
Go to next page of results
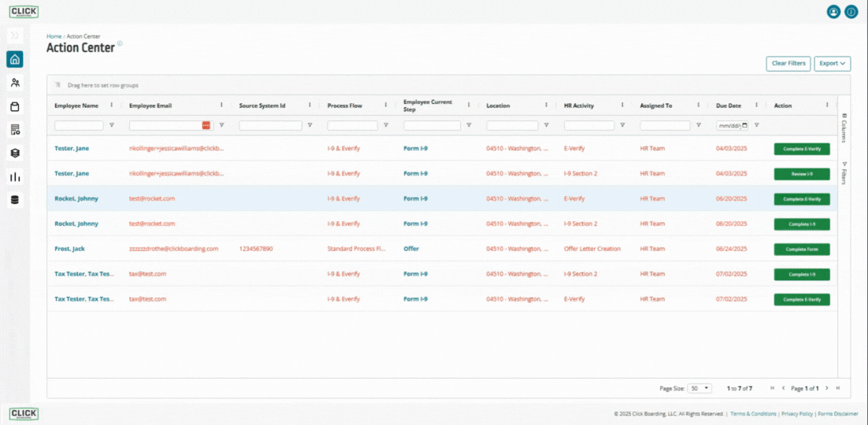[x=827, y=388]
